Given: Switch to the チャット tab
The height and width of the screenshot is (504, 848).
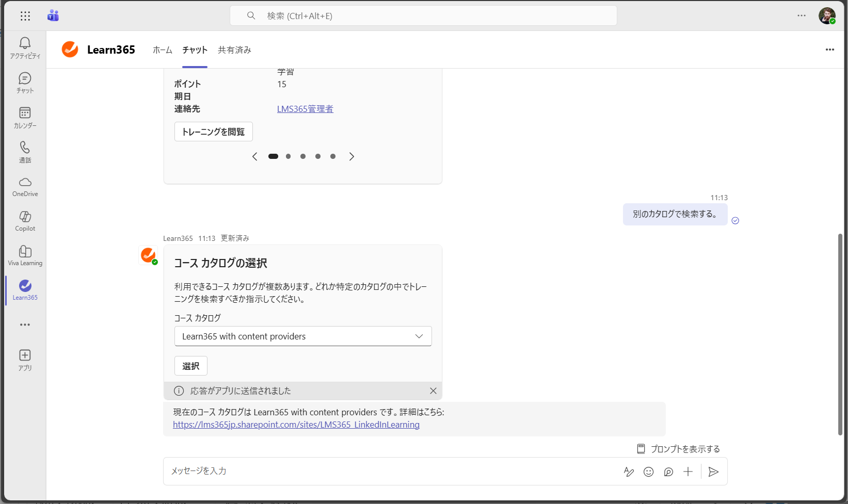Looking at the screenshot, I should click(x=195, y=50).
